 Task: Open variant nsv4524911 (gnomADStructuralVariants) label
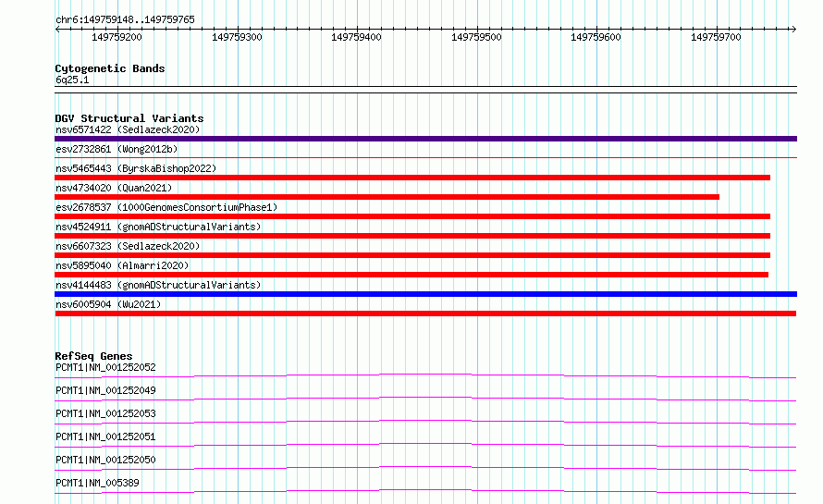pos(158,227)
